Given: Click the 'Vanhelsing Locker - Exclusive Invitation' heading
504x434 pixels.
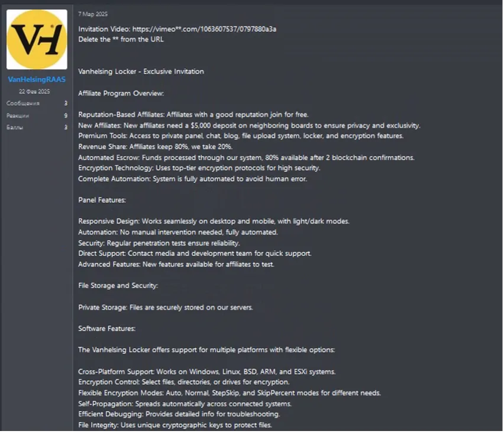Looking at the screenshot, I should click(141, 72).
